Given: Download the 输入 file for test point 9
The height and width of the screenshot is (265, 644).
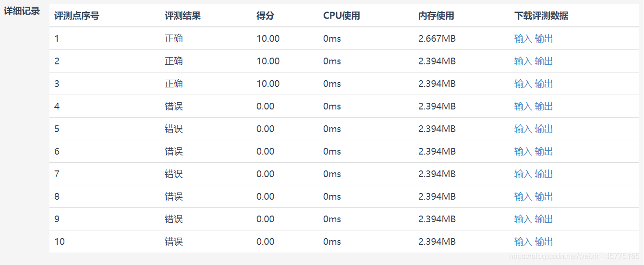Looking at the screenshot, I should (523, 219).
